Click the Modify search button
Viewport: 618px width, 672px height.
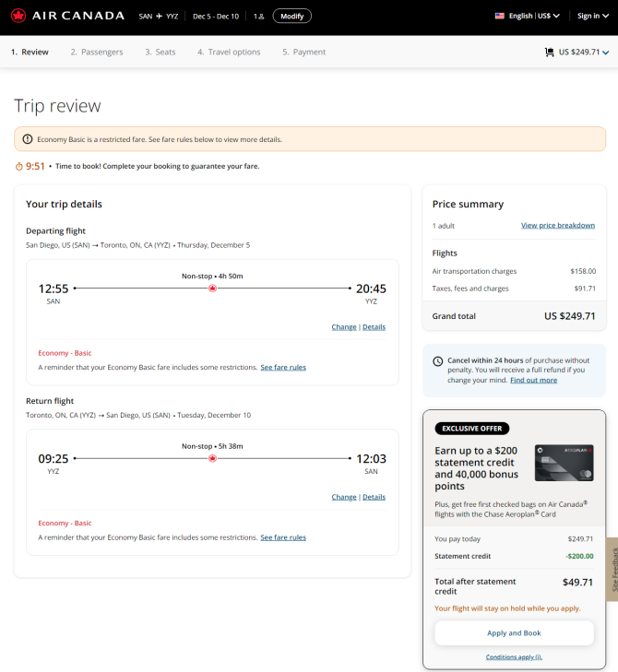click(x=292, y=17)
